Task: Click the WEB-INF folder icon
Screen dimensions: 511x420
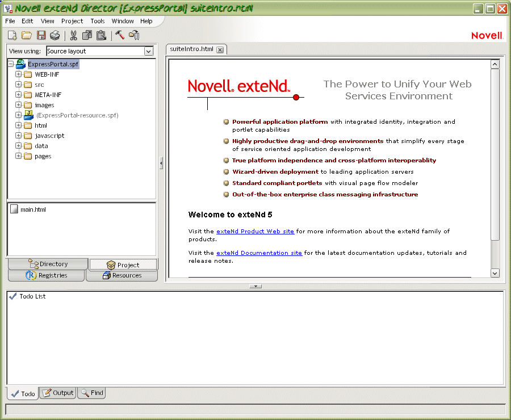Action: [28, 74]
